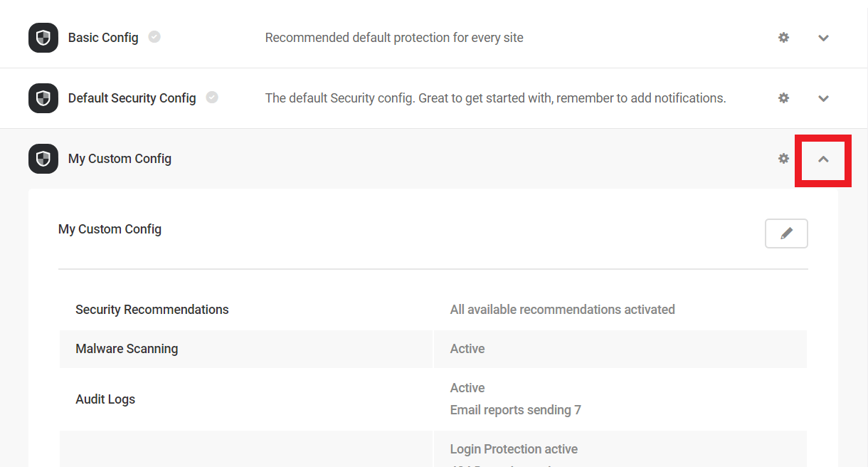Click the Audit Logs row label
Viewport: 868px width, 467px height.
pyautogui.click(x=105, y=399)
